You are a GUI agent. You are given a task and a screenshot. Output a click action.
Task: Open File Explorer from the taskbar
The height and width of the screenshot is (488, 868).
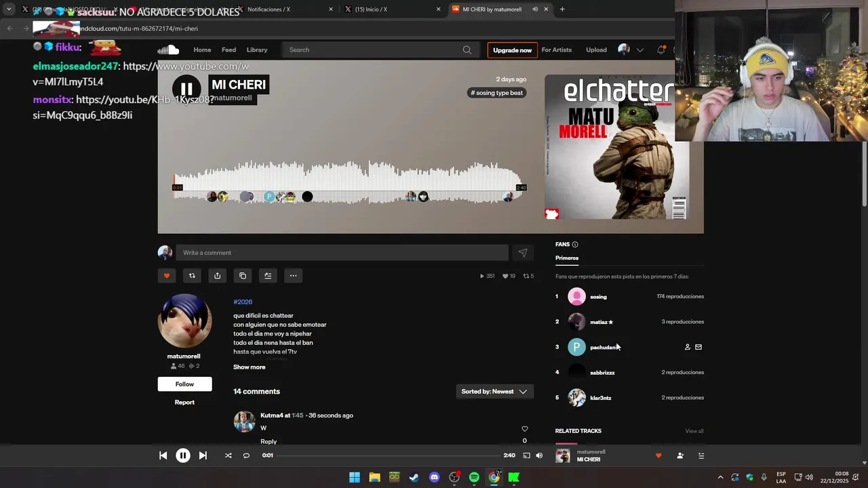point(374,477)
